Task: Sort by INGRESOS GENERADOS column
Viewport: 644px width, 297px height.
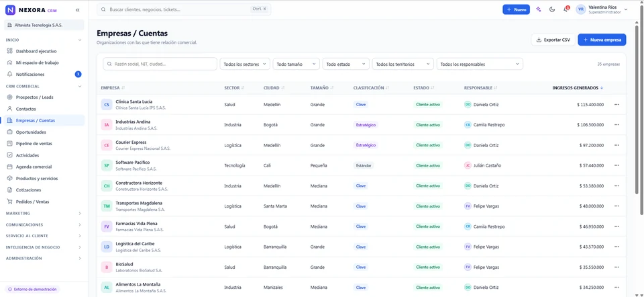Action: pos(578,87)
